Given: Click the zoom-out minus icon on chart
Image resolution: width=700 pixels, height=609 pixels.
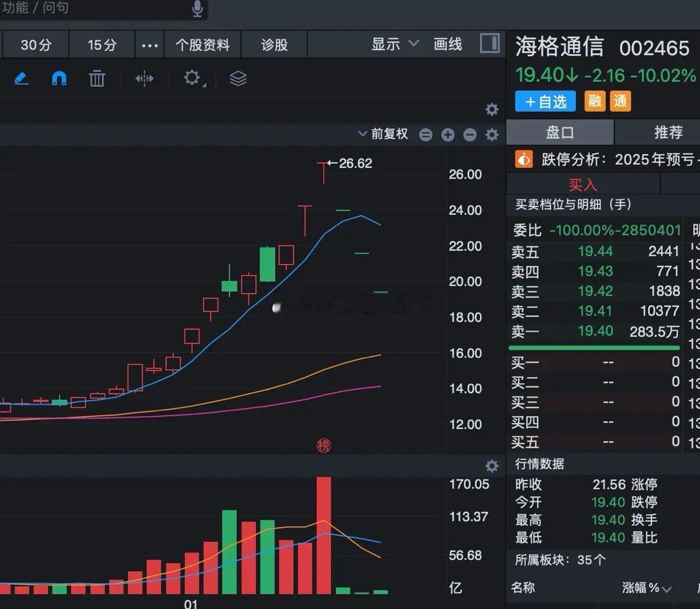Looking at the screenshot, I should tap(469, 135).
